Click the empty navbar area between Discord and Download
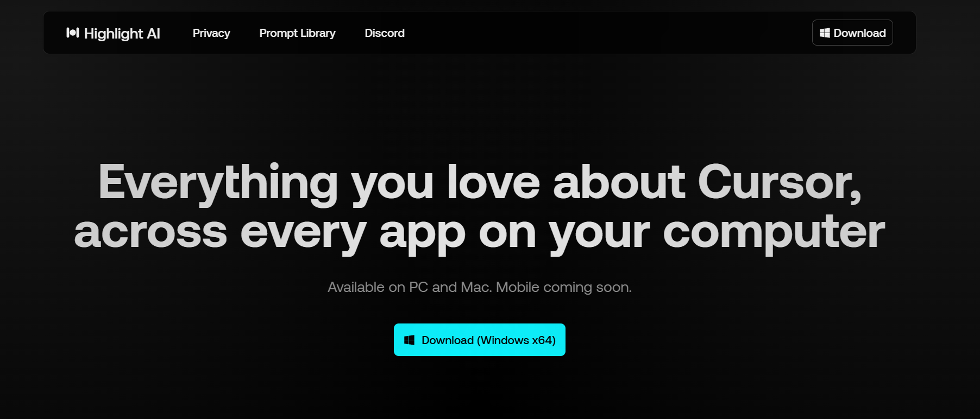 [608, 33]
